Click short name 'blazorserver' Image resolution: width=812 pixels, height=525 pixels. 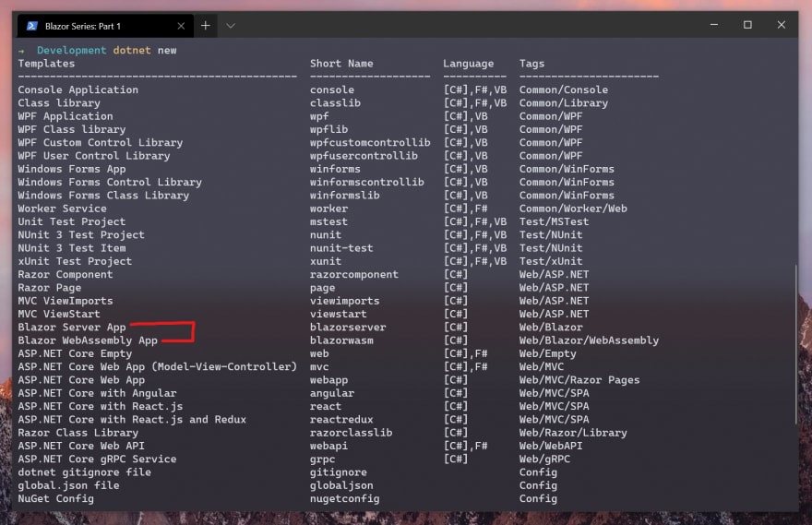pos(348,328)
